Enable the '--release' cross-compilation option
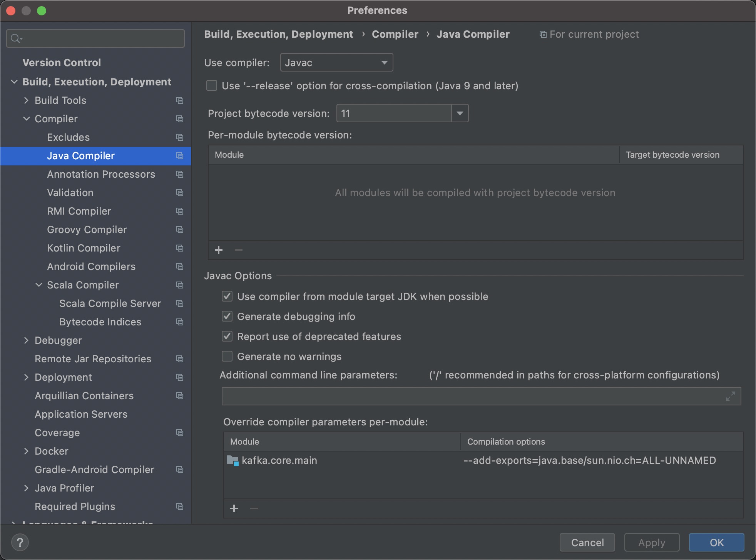 212,85
